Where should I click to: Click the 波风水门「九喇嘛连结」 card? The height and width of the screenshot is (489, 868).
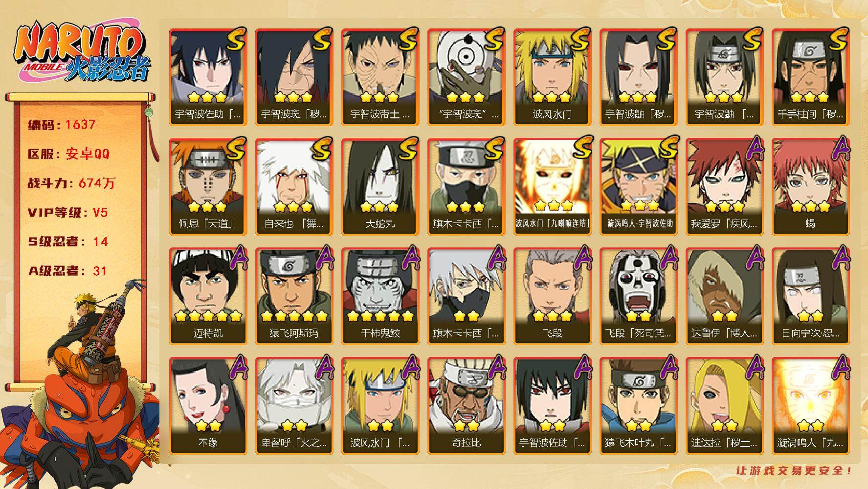click(552, 186)
